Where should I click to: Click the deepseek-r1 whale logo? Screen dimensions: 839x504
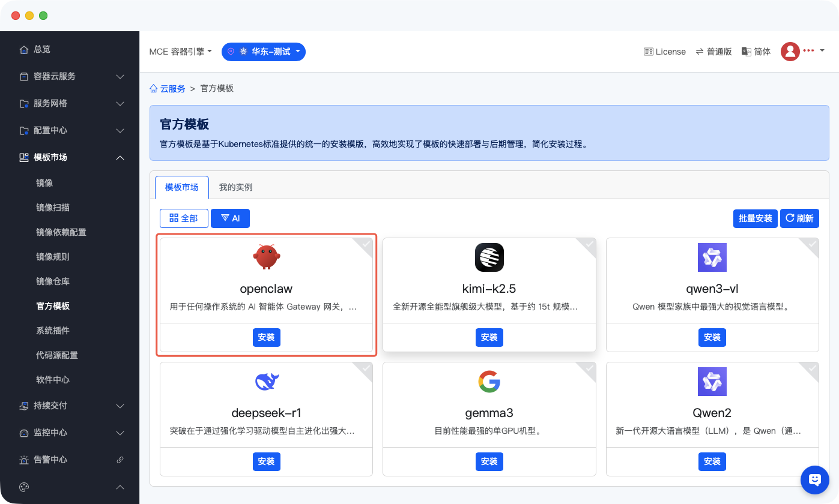coord(266,382)
